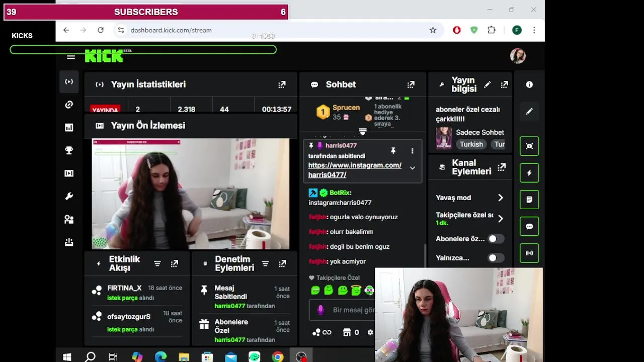Edit Yayın bilgisi with the pencil icon
The height and width of the screenshot is (362, 644).
pos(487,85)
